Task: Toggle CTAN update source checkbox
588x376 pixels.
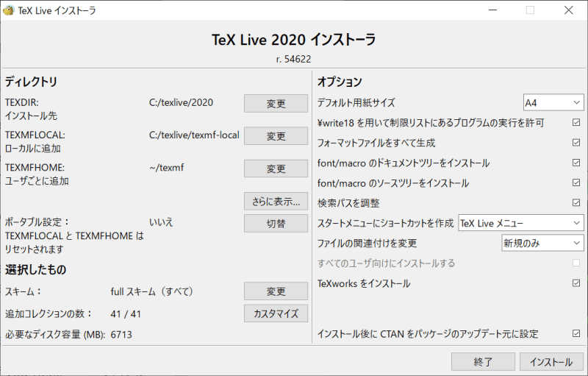Action: click(x=576, y=333)
